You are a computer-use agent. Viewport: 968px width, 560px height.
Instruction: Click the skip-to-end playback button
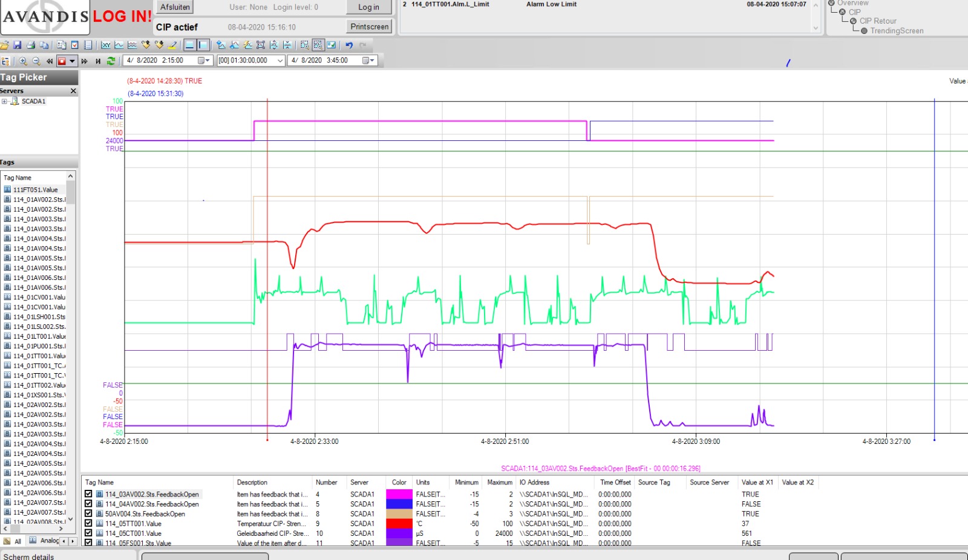tap(98, 61)
